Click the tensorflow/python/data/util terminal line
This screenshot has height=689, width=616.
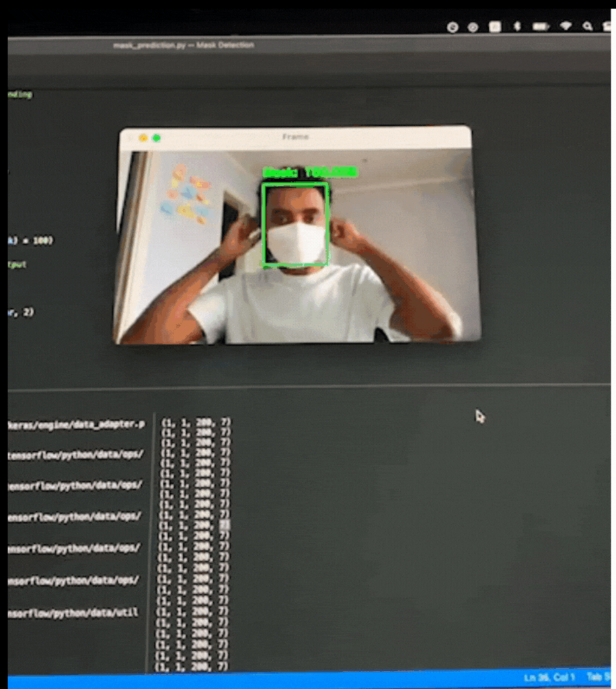(73, 612)
